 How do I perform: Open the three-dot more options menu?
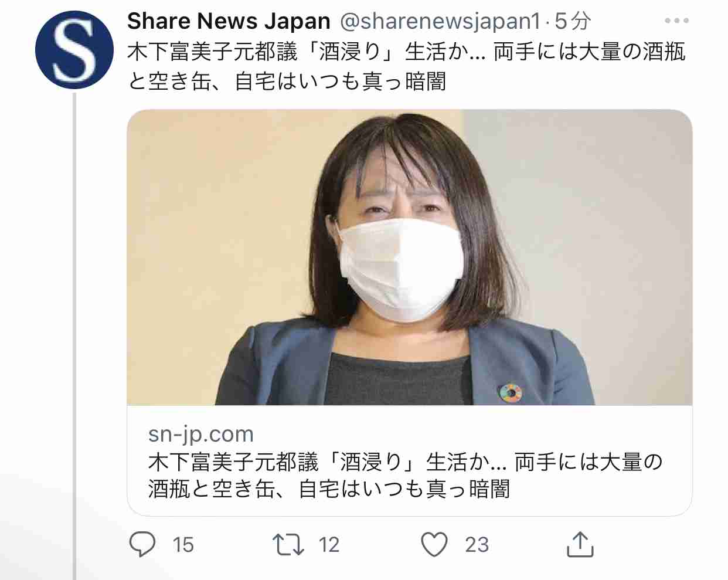(x=677, y=21)
